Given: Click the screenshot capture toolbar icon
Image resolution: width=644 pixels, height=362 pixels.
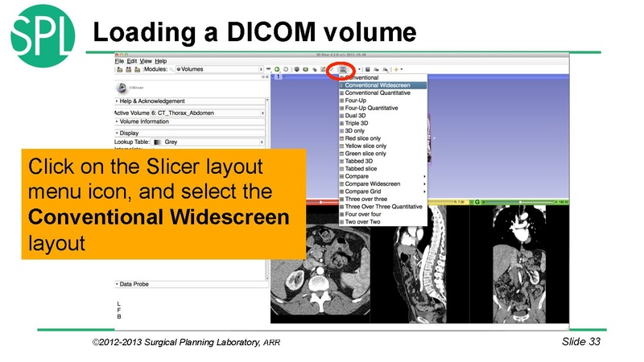Looking at the screenshot, I should (x=368, y=69).
